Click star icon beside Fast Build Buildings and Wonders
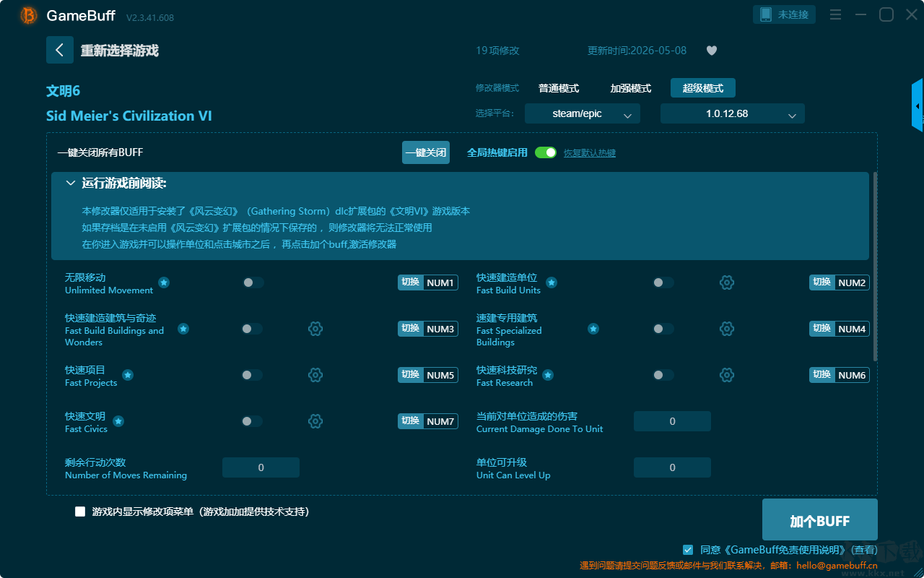The width and height of the screenshot is (924, 578). pos(183,329)
